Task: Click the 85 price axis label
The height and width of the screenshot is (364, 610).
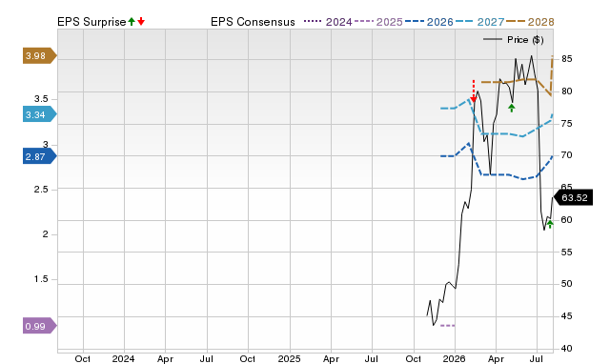Action: pos(566,59)
